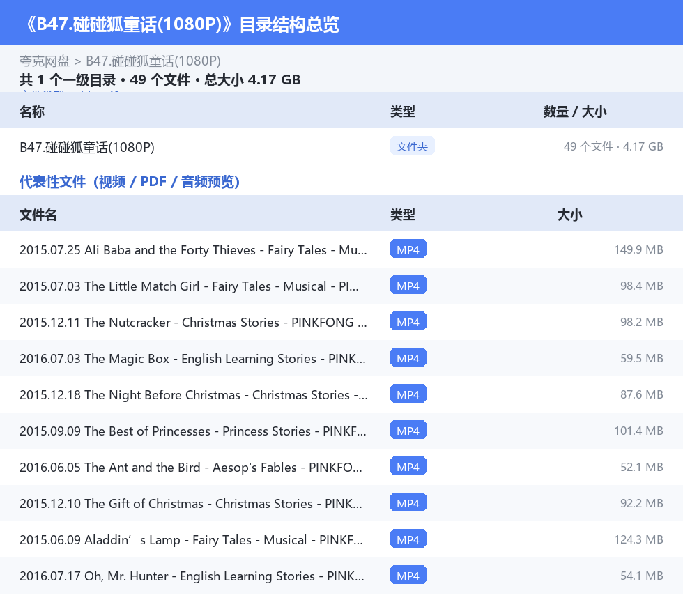
Task: Click the 夸克网盘 breadcrumb
Action: point(45,61)
